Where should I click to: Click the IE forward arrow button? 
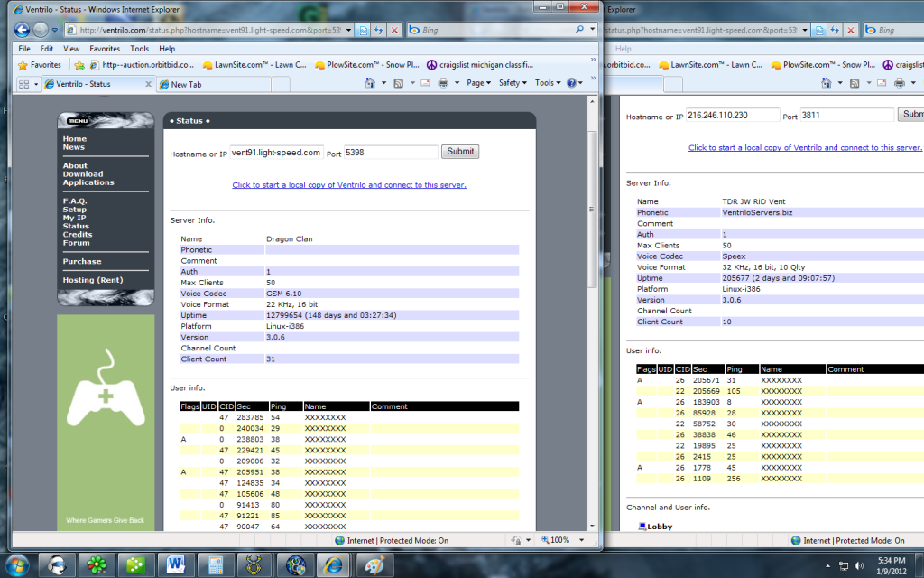40,30
